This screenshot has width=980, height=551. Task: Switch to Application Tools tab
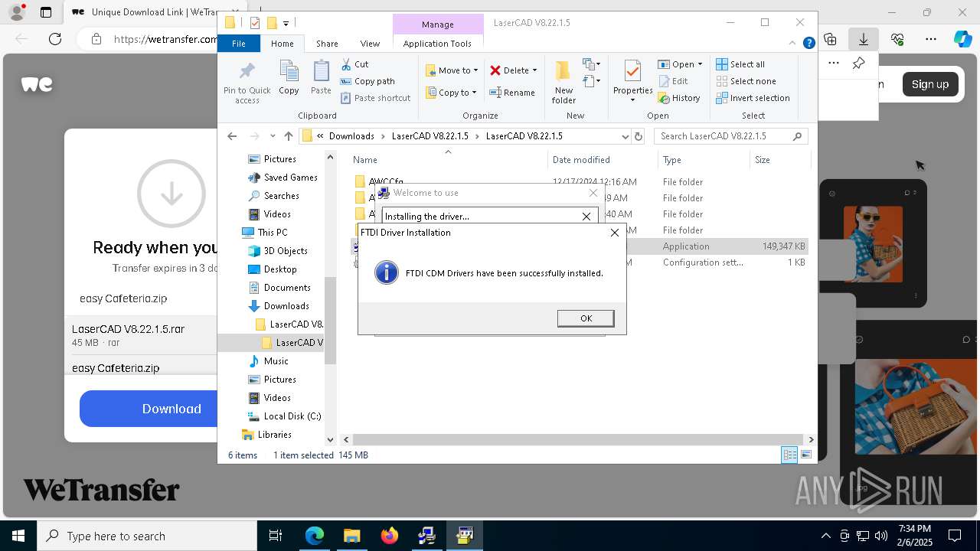(437, 44)
